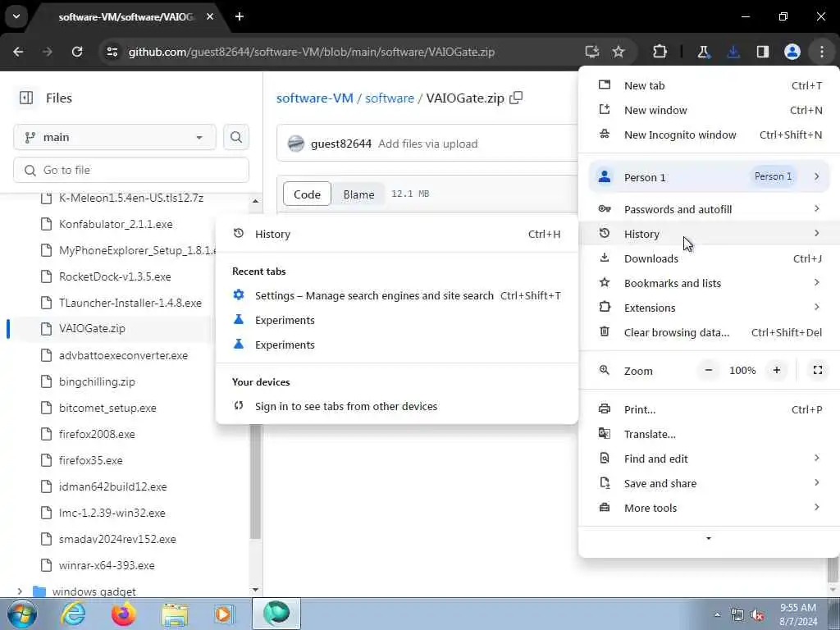Sign in to see tabs from other devices

pos(397,406)
